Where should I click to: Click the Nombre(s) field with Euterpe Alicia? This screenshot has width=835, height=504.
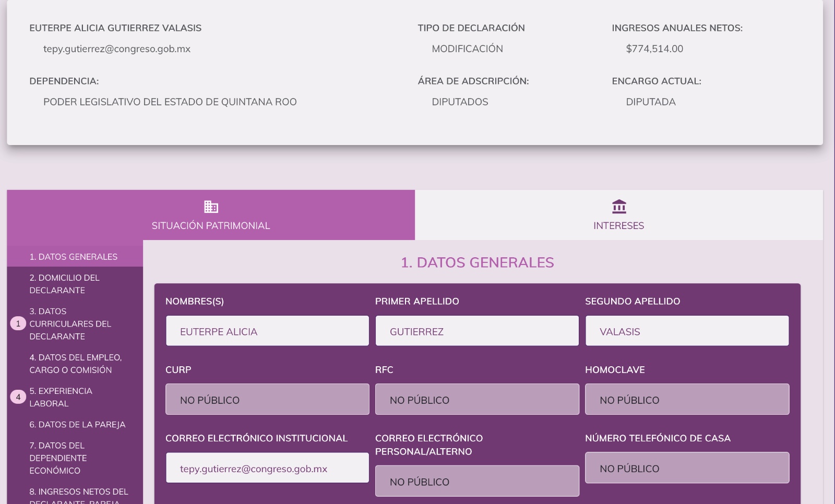click(x=267, y=331)
